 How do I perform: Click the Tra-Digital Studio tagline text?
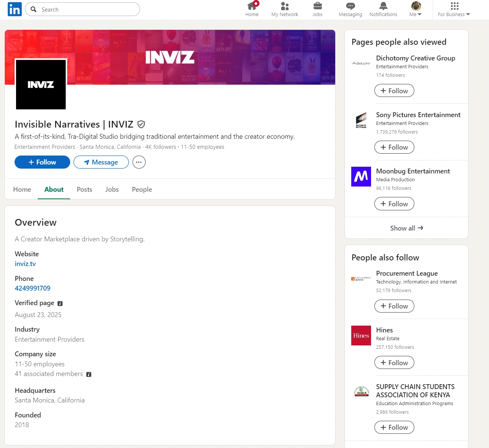click(155, 137)
